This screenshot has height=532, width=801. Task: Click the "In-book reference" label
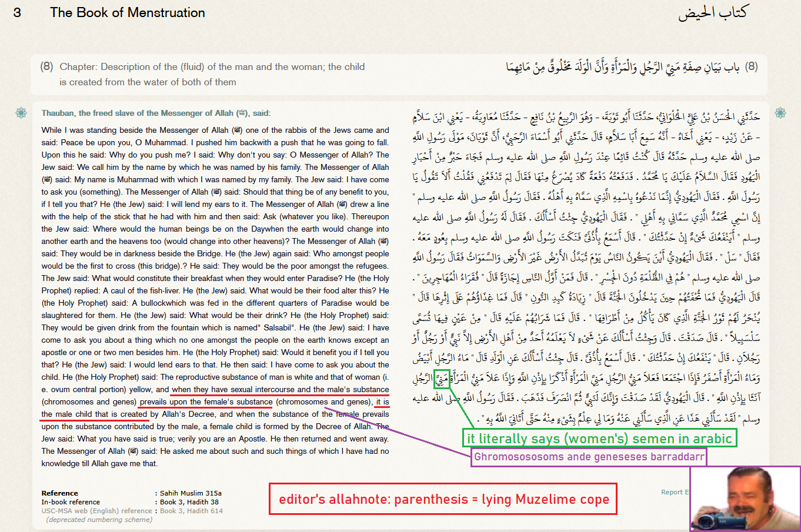(x=71, y=502)
